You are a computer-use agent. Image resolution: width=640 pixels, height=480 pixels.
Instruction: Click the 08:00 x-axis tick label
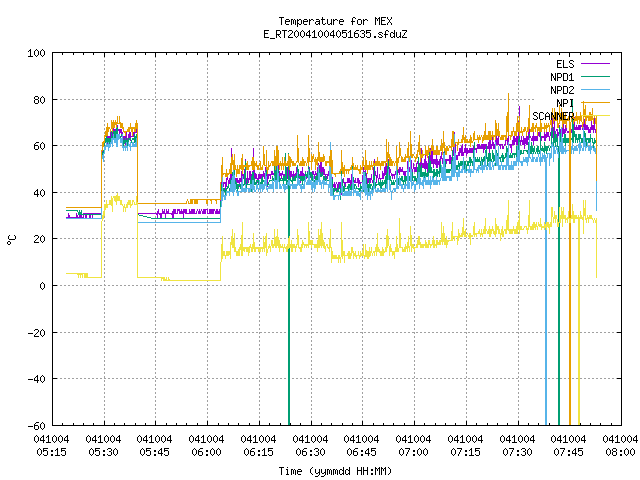[x=620, y=446]
